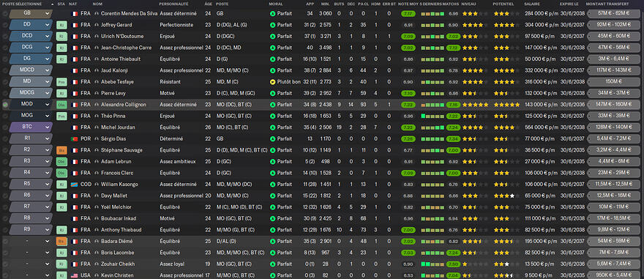The width and height of the screenshot is (644, 279).
Task: Sort by the NOM column header
Action: (98, 4)
